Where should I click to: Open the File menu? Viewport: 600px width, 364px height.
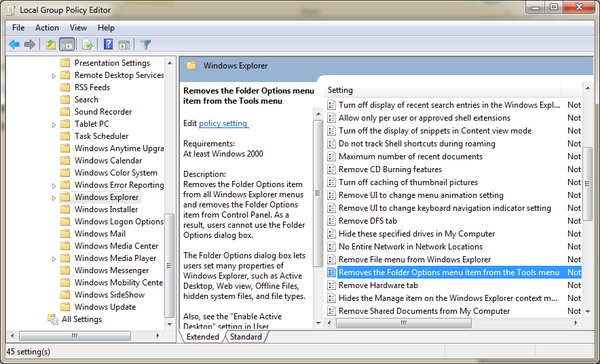tap(18, 28)
